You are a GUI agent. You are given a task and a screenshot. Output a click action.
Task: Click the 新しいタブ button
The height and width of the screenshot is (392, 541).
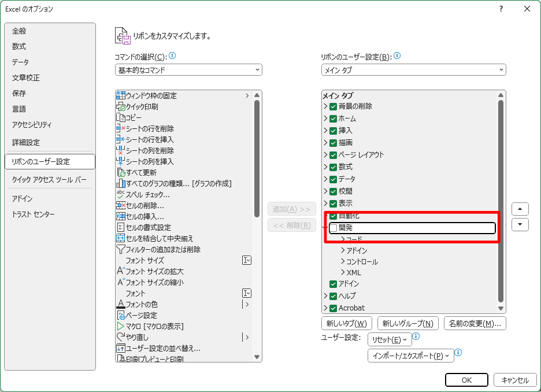346,323
